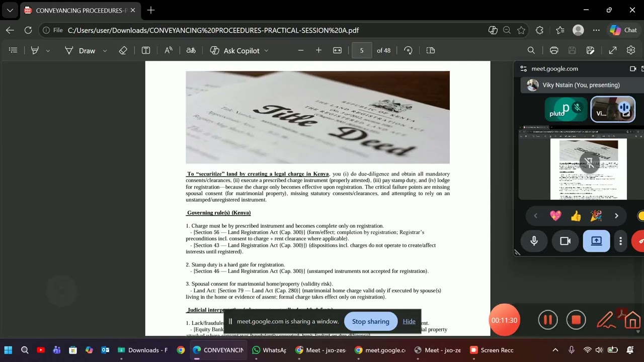Open the tab search dropdown
644x362 pixels.
[10, 10]
